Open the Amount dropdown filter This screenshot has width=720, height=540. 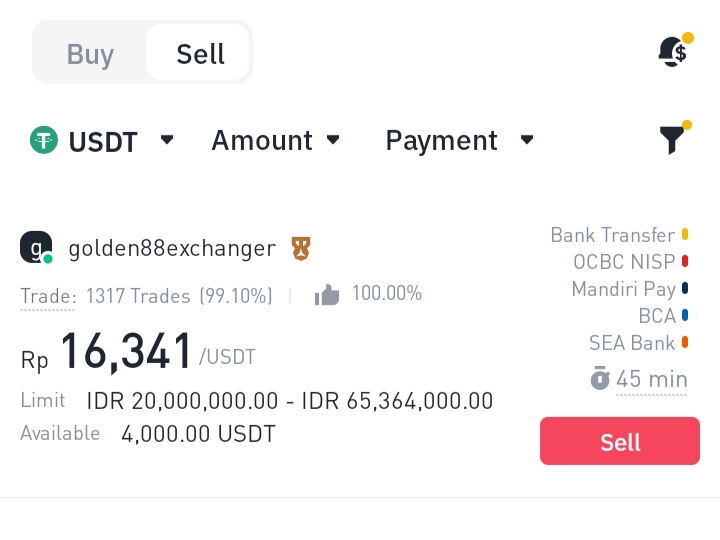click(x=275, y=141)
